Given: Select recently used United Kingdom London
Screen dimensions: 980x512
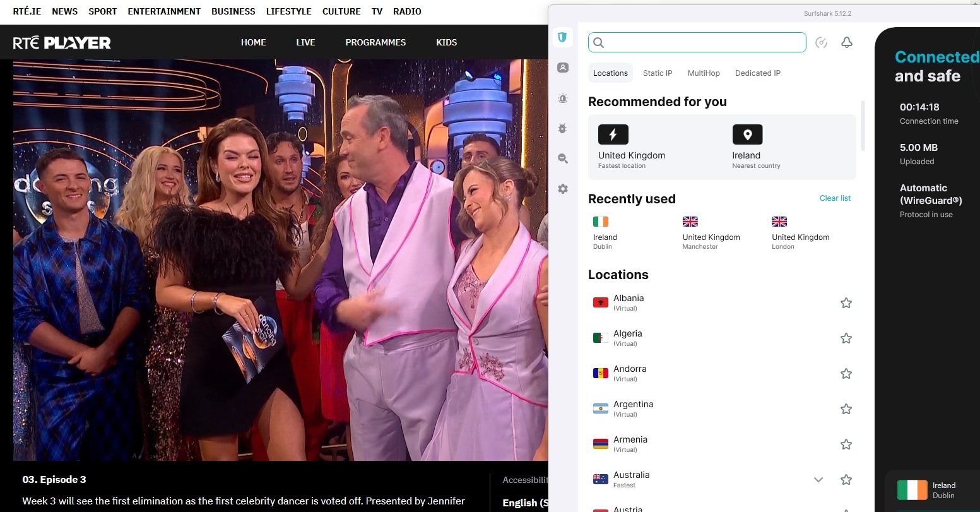Looking at the screenshot, I should [x=800, y=233].
